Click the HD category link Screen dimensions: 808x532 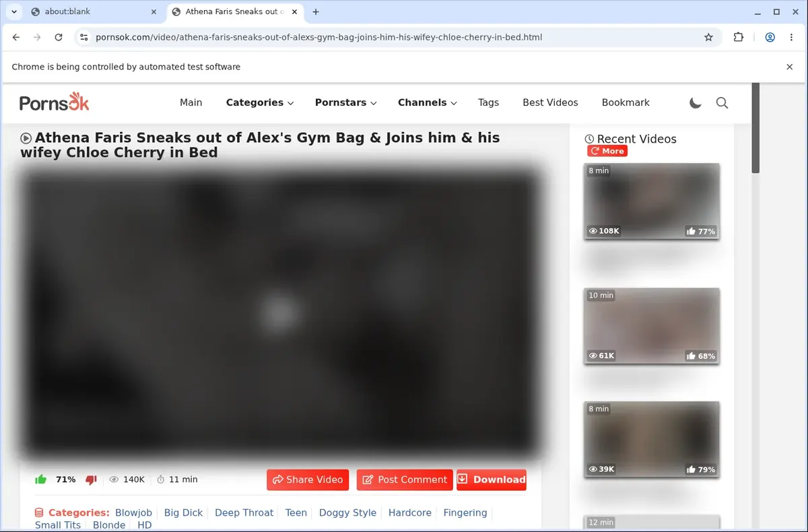144,525
